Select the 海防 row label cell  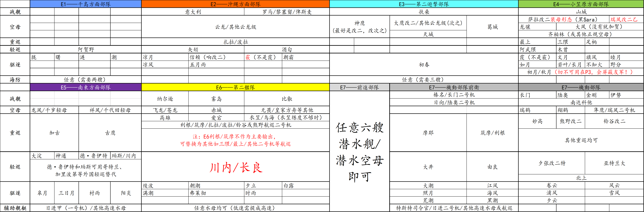click(x=15, y=80)
